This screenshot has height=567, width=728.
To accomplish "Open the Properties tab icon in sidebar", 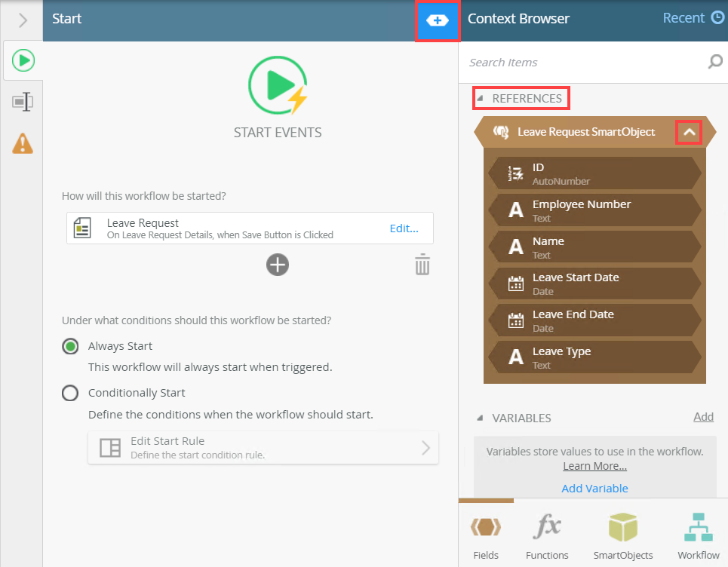I will (x=23, y=101).
